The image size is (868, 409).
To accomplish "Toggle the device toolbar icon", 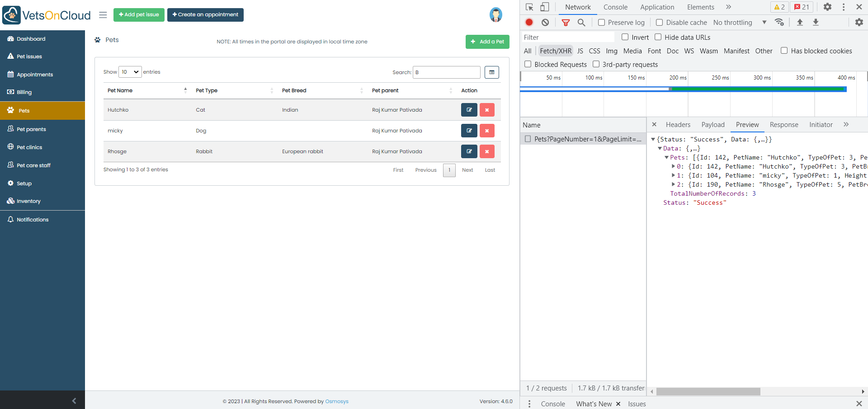I will click(x=545, y=7).
